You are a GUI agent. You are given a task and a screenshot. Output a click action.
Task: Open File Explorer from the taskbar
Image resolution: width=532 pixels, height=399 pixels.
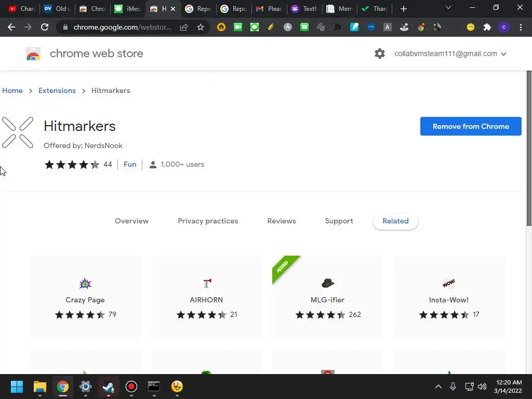click(39, 387)
